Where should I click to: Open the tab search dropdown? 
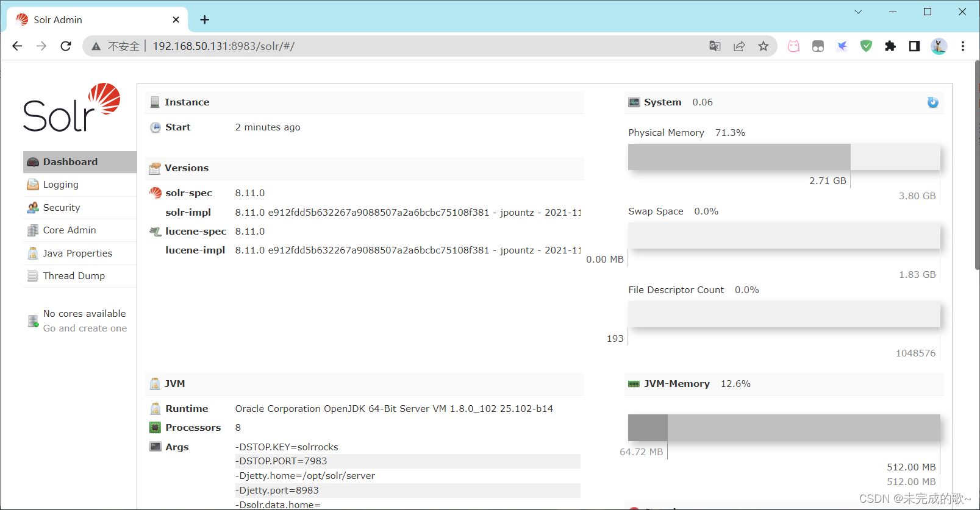coord(858,12)
